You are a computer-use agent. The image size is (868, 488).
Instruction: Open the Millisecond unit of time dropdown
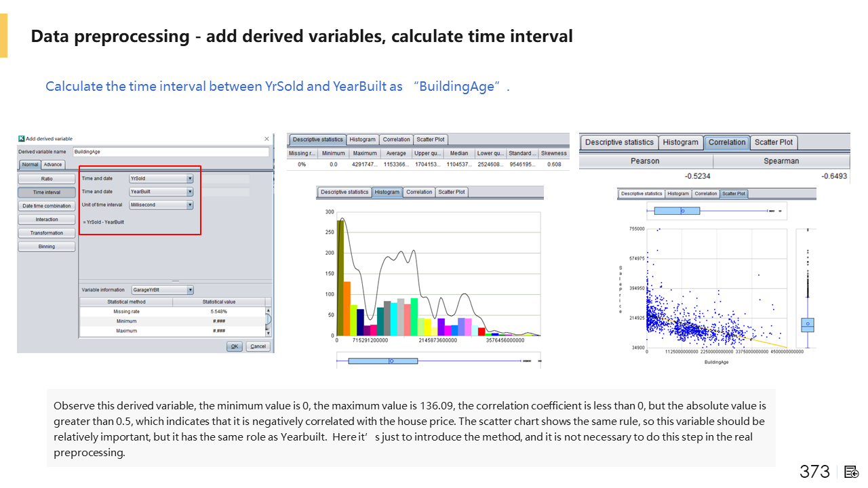[x=190, y=205]
